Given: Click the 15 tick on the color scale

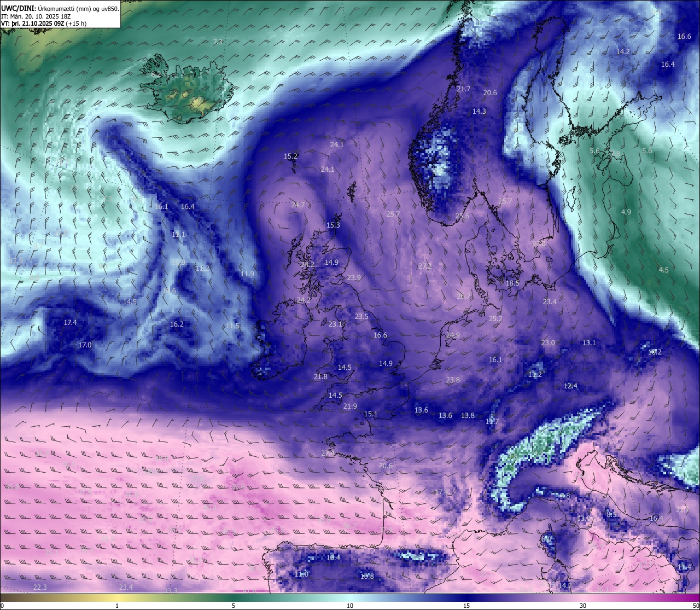Looking at the screenshot, I should coord(466,606).
